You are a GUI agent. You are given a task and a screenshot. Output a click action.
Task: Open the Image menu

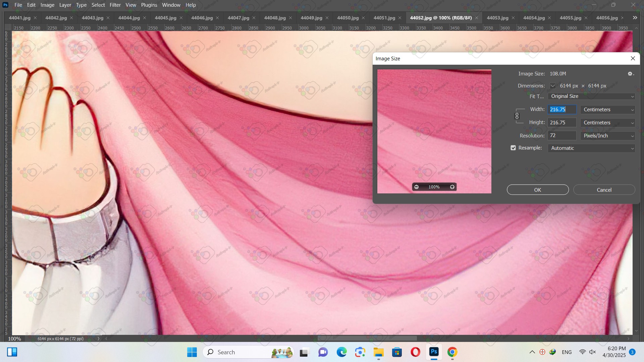[x=47, y=5]
